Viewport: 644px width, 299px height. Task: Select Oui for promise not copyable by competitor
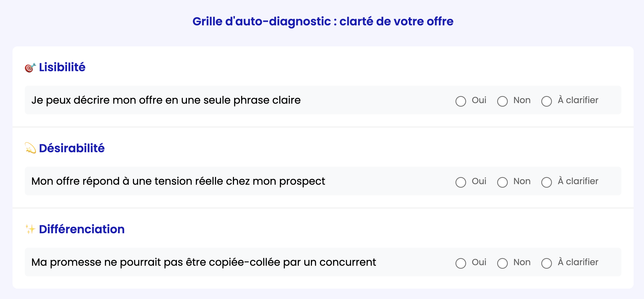pyautogui.click(x=461, y=263)
